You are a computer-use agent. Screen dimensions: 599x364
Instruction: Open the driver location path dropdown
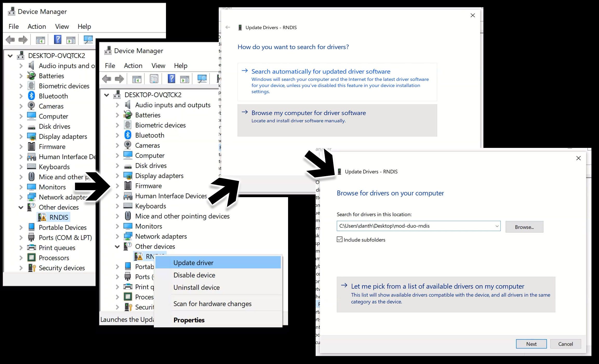point(497,226)
